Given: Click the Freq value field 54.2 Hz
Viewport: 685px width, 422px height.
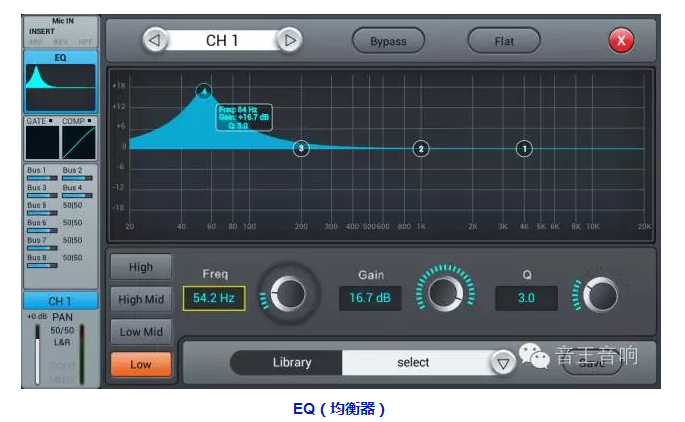Looking at the screenshot, I should [213, 298].
